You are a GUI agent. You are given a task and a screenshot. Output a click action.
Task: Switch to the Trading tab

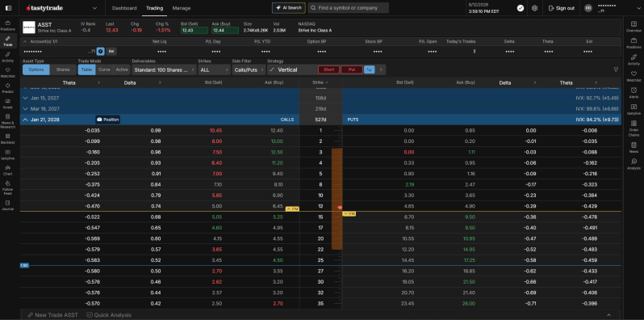[154, 8]
